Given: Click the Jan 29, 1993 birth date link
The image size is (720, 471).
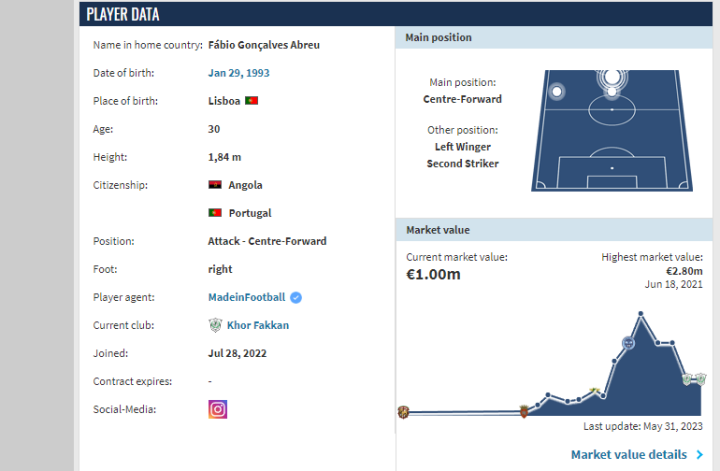Looking at the screenshot, I should click(x=238, y=73).
